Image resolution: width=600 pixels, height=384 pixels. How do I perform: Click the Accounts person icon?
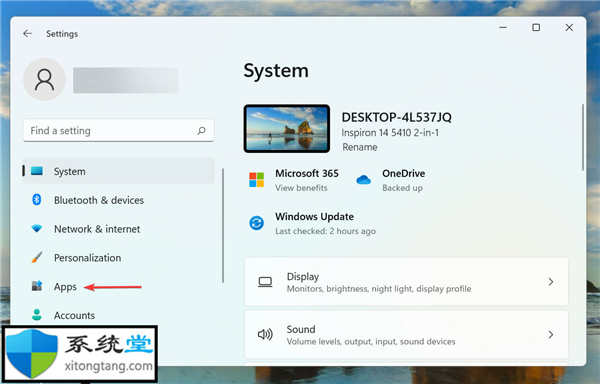[37, 314]
